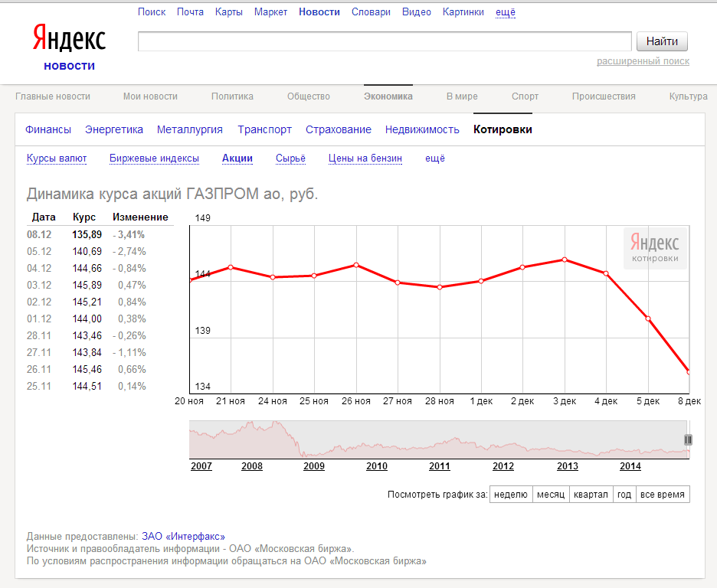Jump to year 2014 on timeline
The image size is (717, 588).
click(x=630, y=466)
